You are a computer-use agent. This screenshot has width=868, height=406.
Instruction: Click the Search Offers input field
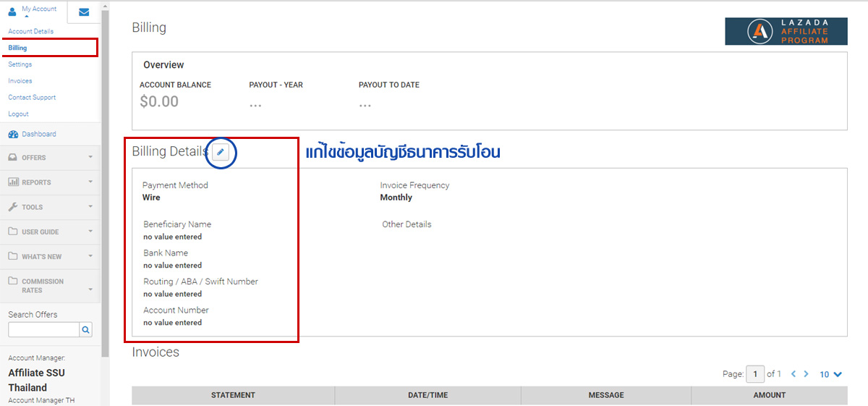pyautogui.click(x=43, y=329)
